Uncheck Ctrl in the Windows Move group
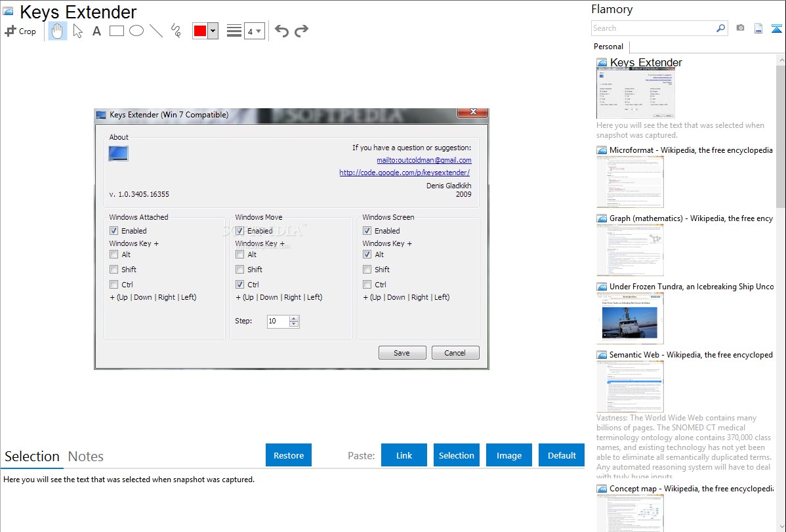Viewport: 786px width, 532px height. tap(240, 285)
